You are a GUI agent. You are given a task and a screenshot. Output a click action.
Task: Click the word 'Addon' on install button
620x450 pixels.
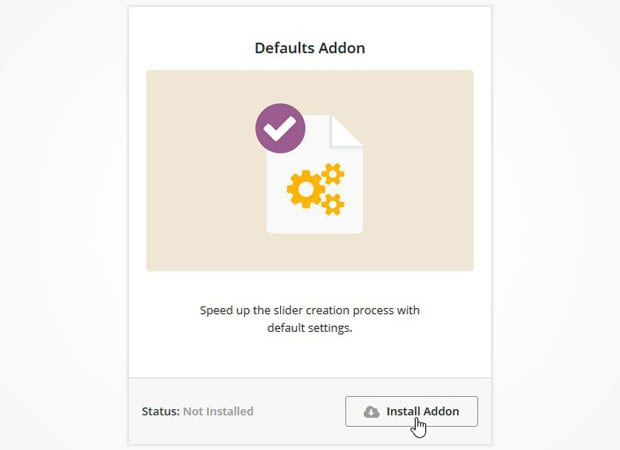441,411
